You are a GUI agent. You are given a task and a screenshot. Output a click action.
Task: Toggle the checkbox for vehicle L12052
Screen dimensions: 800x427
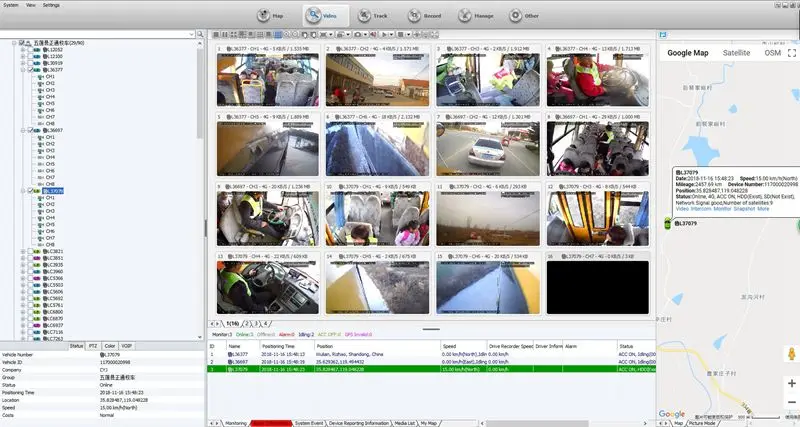point(29,49)
